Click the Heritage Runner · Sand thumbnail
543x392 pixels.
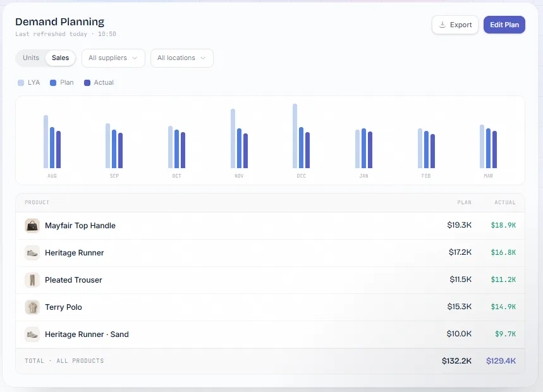32,334
